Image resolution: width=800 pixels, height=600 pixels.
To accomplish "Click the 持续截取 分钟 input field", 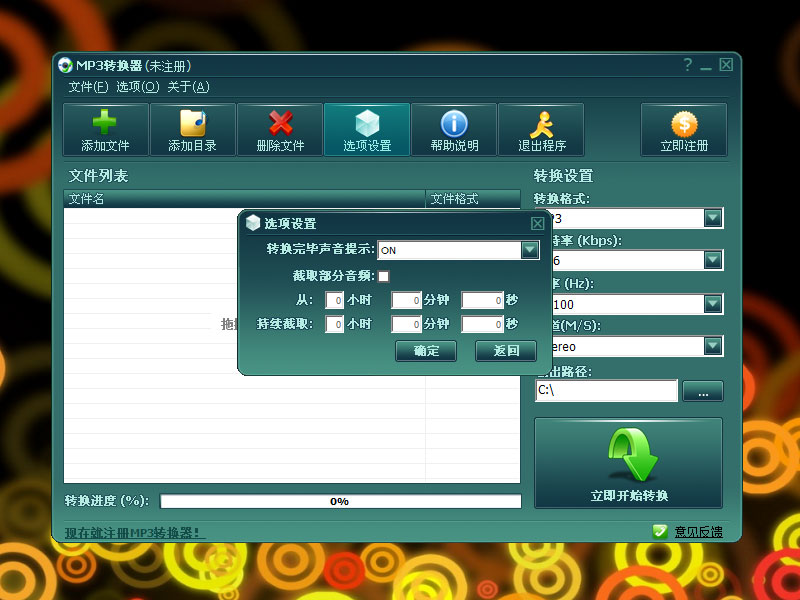I will (406, 324).
